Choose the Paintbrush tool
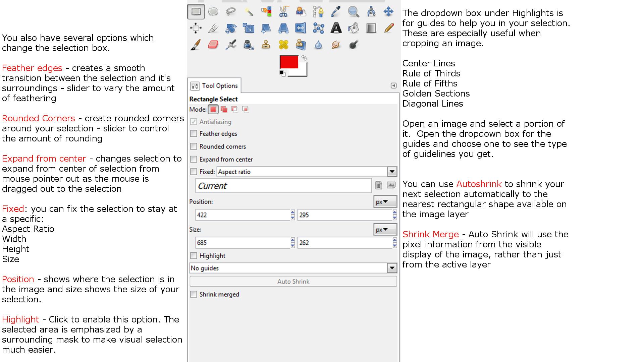This screenshot has width=644, height=362. (x=196, y=45)
